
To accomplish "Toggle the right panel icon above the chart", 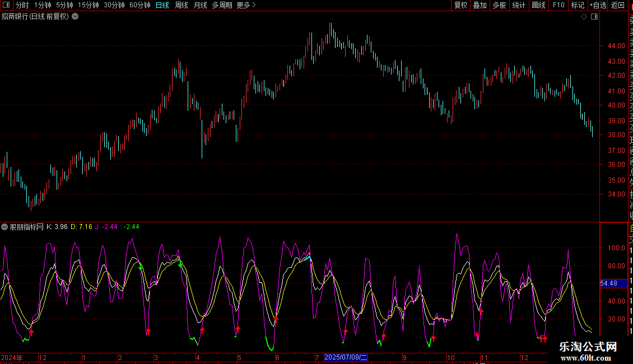I will click(x=594, y=17).
